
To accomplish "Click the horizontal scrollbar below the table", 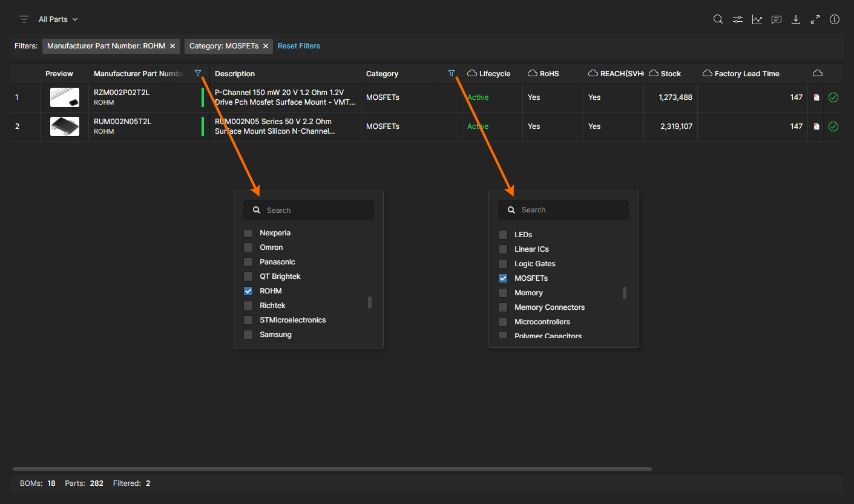I will (x=332, y=469).
